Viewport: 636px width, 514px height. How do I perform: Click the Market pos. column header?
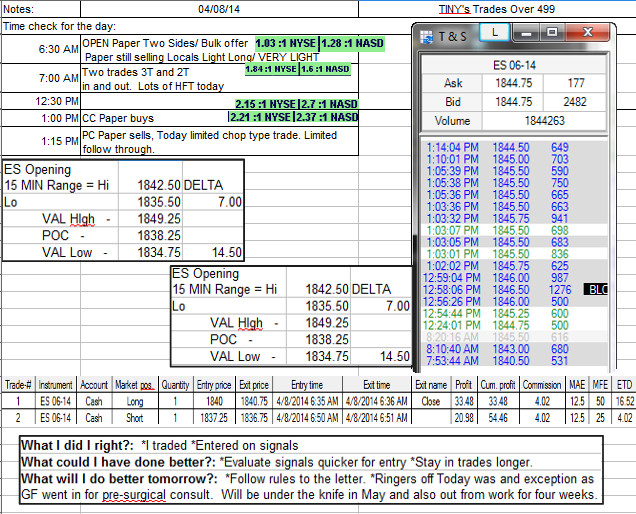[135, 385]
